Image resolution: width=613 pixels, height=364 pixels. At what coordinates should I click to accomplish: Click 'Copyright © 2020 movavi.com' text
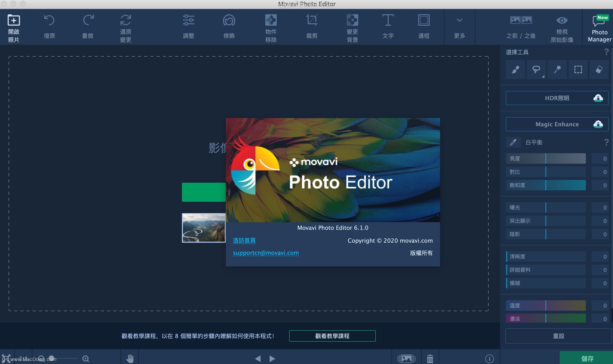(390, 241)
